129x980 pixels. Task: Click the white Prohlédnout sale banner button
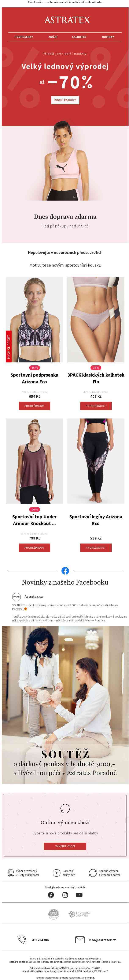(65, 100)
